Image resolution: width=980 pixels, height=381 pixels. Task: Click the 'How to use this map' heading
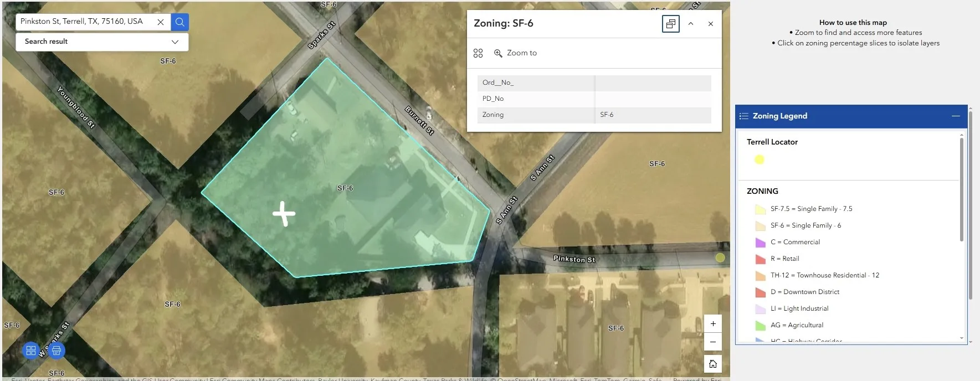[x=853, y=23]
